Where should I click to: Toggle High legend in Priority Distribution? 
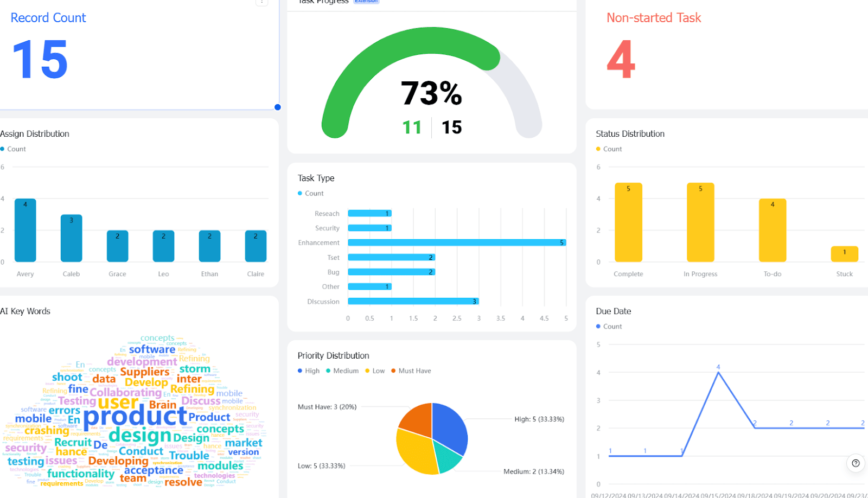click(x=309, y=371)
